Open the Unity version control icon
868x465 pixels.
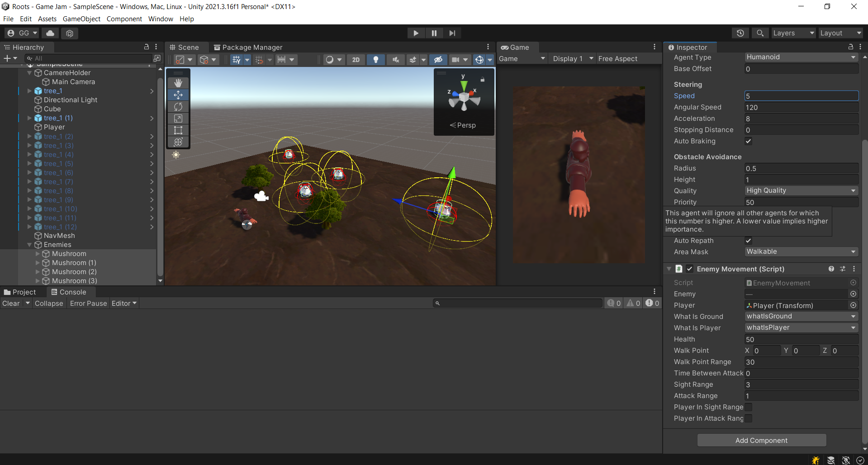(x=69, y=33)
